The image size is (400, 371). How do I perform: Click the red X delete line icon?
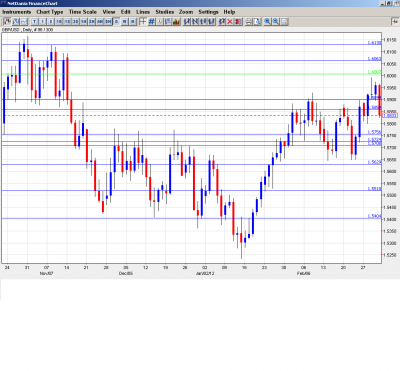click(230, 22)
